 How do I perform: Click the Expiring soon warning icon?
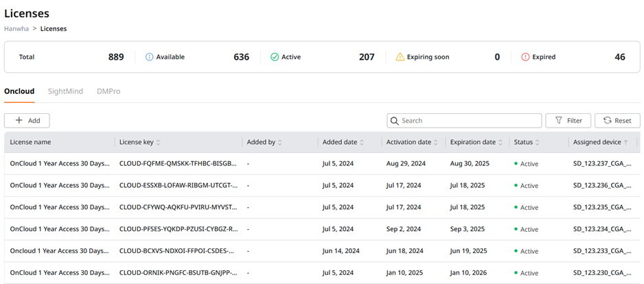[400, 57]
